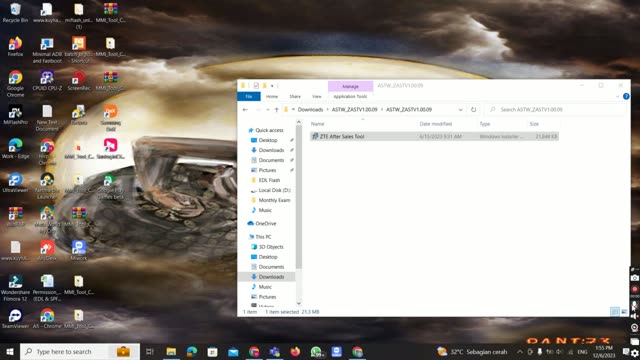The image size is (640, 360).
Task: Open the View ribbon tab
Action: tap(317, 96)
